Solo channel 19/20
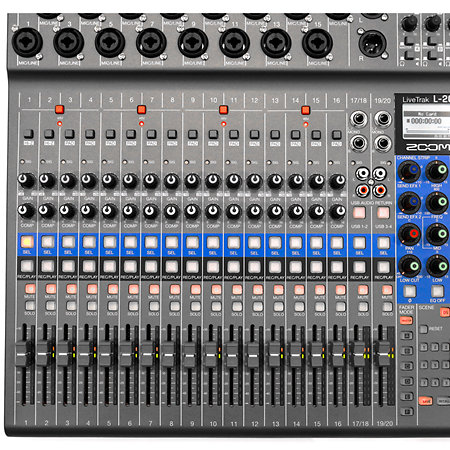The height and width of the screenshot is (450, 450). tap(387, 306)
